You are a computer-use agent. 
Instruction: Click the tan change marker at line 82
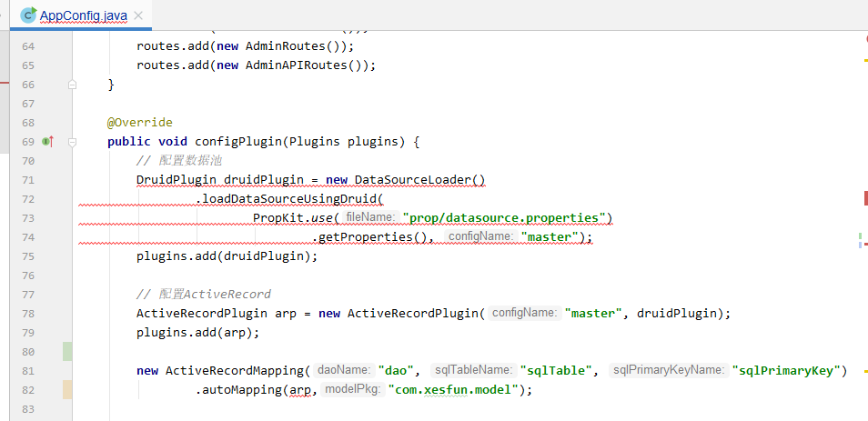point(67,389)
